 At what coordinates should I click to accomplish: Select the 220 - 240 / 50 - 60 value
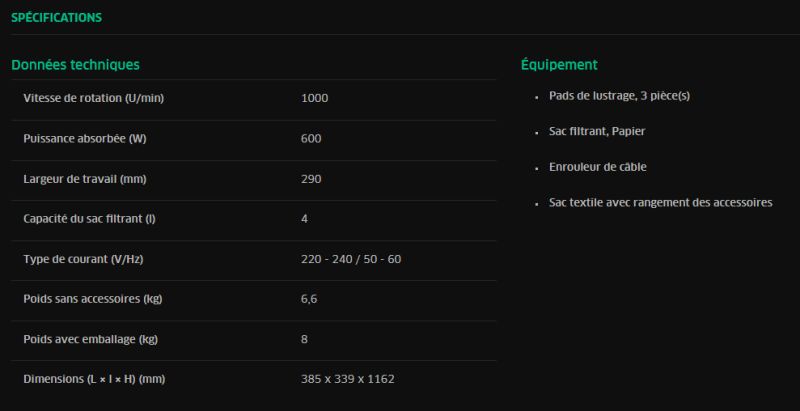(350, 259)
